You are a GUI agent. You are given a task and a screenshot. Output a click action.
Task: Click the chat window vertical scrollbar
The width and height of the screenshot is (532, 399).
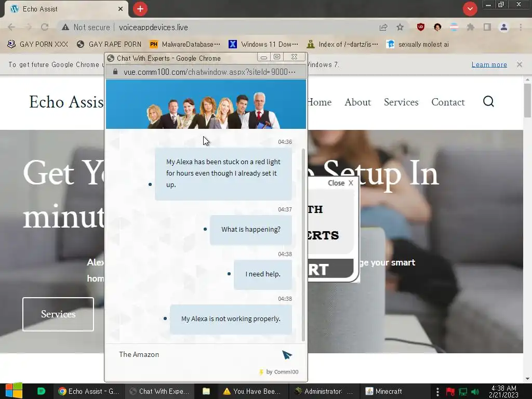point(303,244)
